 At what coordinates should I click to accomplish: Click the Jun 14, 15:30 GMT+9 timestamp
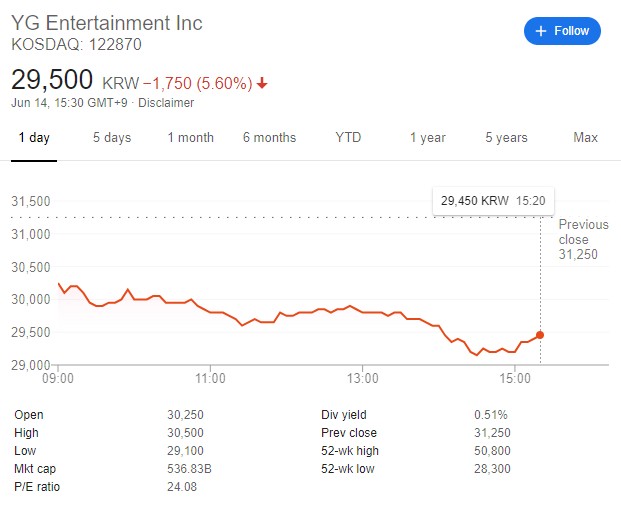click(x=69, y=103)
